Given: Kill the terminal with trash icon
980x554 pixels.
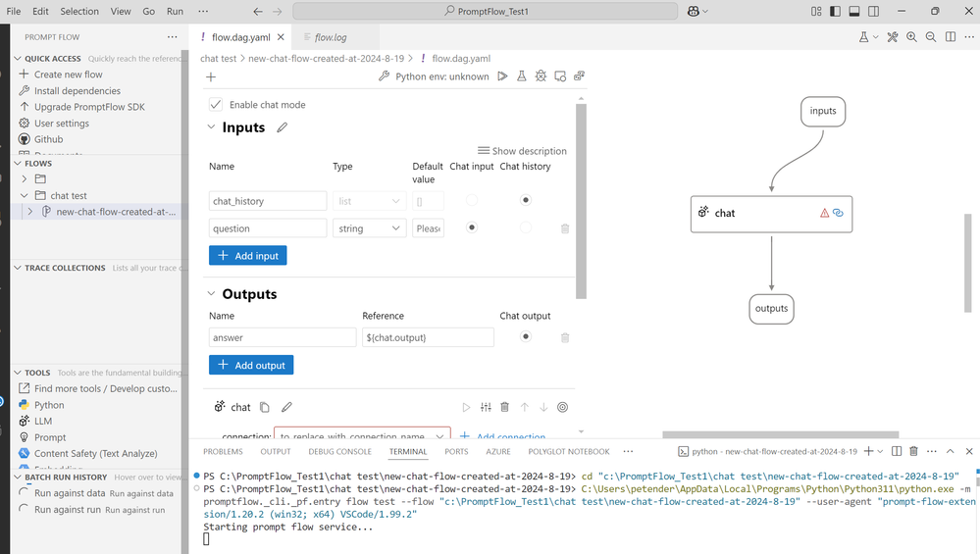Looking at the screenshot, I should 913,451.
